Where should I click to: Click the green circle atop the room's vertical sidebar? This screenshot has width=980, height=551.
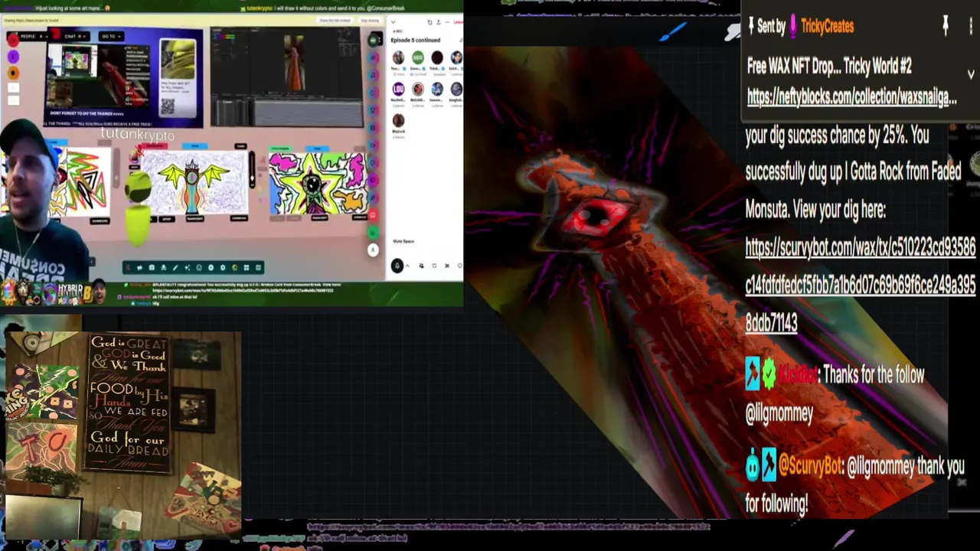click(x=373, y=40)
